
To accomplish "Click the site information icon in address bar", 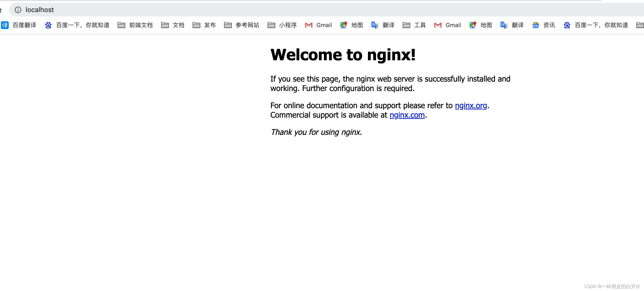I will tap(18, 10).
